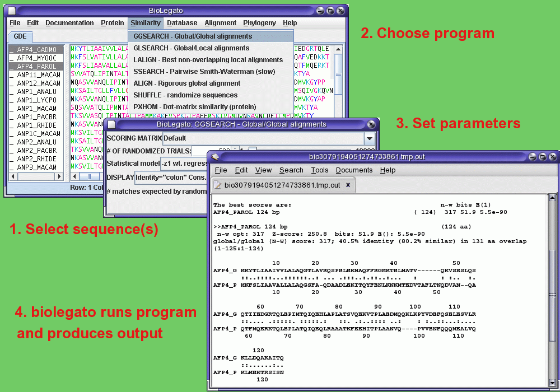The image size is (560, 392).
Task: Open the Documents menu in the tmp.out window
Action: pos(354,170)
